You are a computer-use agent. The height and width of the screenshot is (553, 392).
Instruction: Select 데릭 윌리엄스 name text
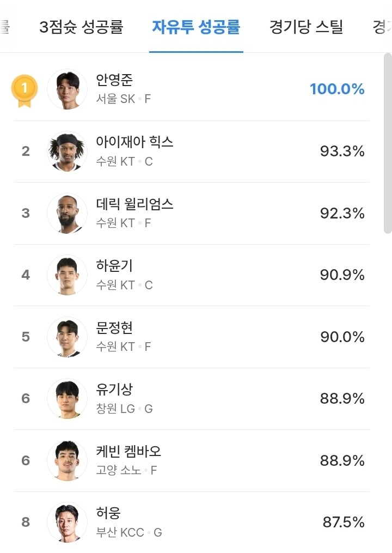134,204
